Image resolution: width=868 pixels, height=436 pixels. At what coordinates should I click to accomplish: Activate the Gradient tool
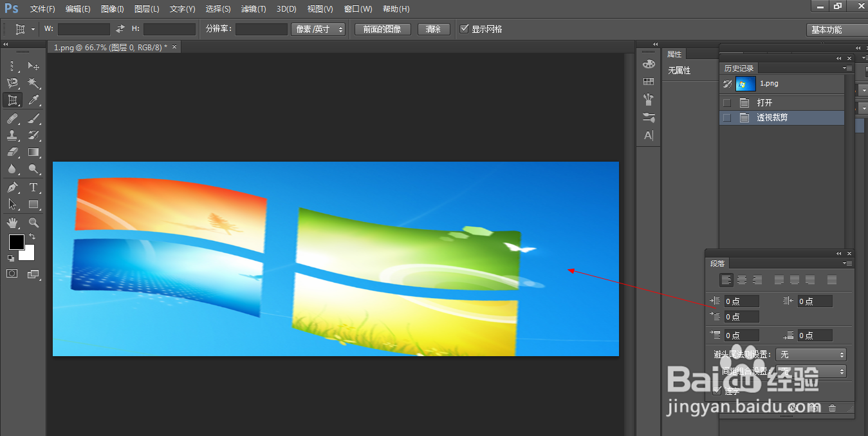33,153
